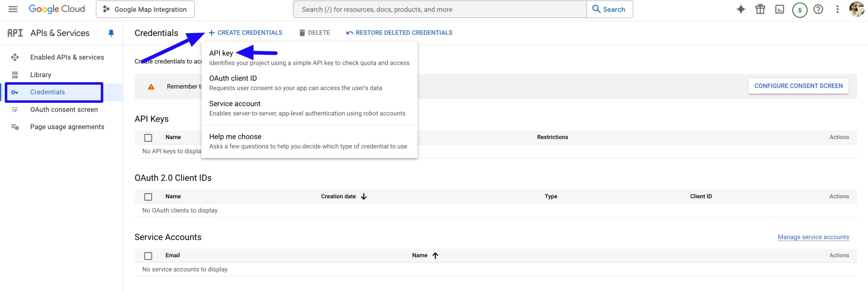Click APIs & Services sidebar title
This screenshot has width=868, height=292.
click(x=60, y=33)
